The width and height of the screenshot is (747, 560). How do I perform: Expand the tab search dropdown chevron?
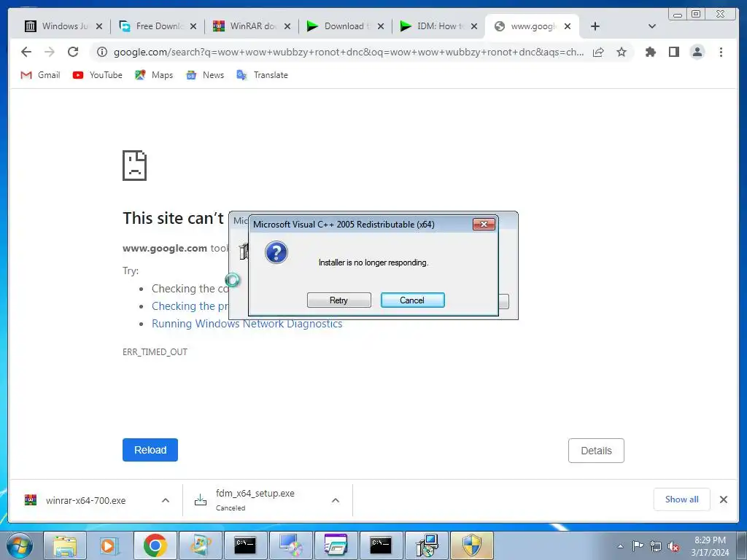[x=652, y=26]
